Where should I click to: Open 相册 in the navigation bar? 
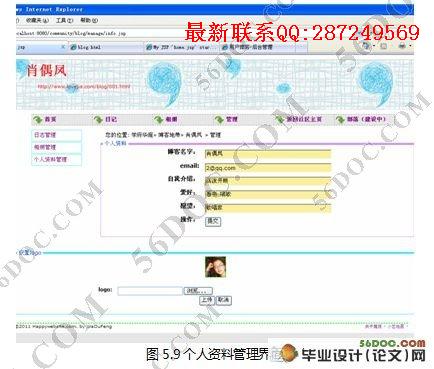(171, 119)
